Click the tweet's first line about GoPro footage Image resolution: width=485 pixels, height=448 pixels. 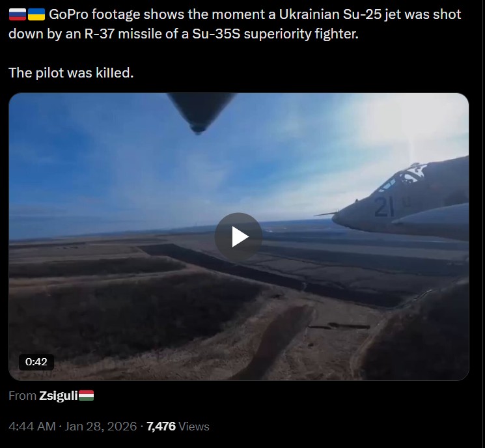coord(255,14)
